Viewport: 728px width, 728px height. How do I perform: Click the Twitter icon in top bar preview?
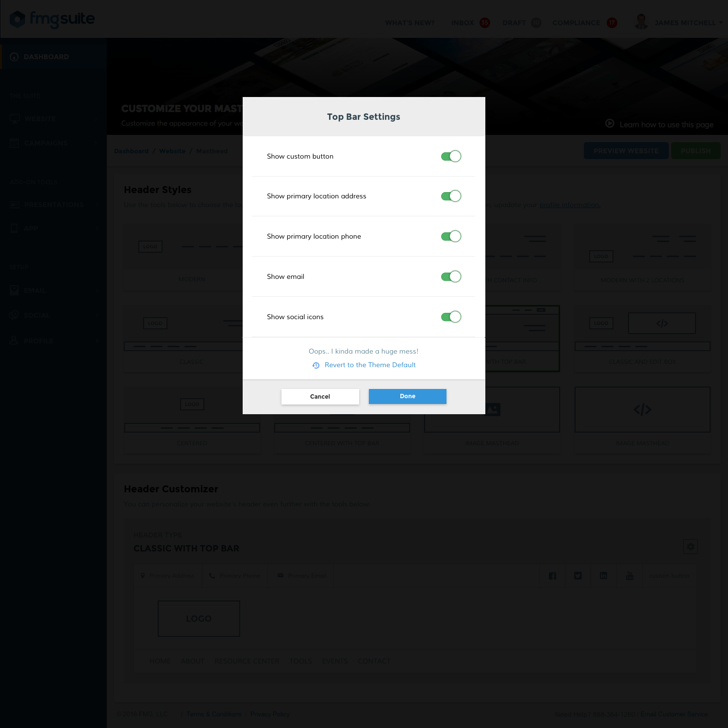pos(578,576)
